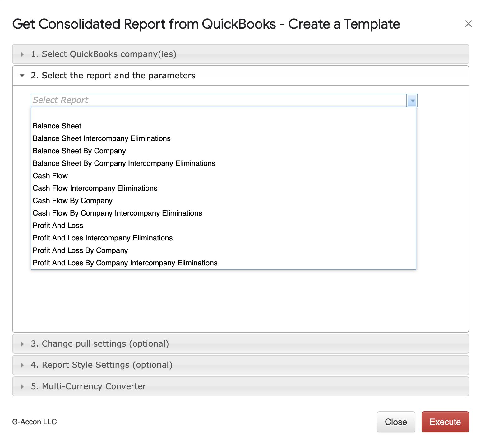Image resolution: width=490 pixels, height=448 pixels.
Task: Click the Close button
Action: pyautogui.click(x=396, y=422)
